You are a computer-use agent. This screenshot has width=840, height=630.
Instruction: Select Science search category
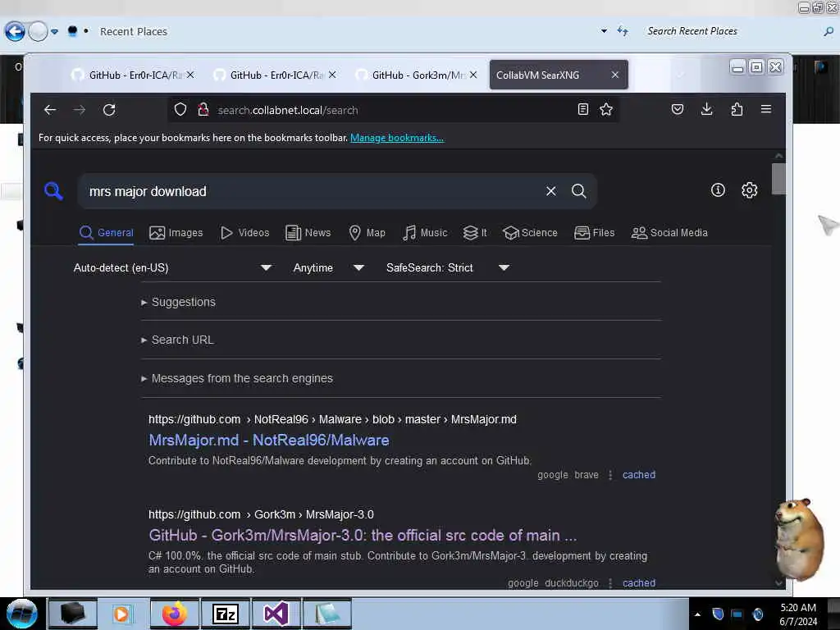531,232
